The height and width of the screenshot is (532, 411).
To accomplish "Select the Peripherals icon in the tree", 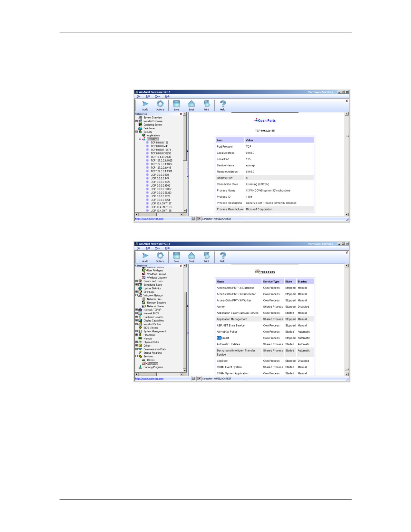I will [x=140, y=128].
